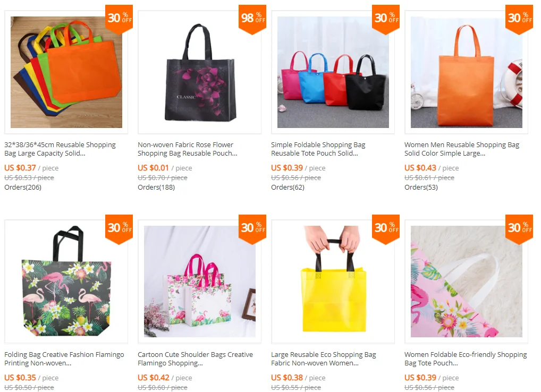Viewport: 541px width, 392px height.
Task: Open '32*38/36*45cm Reusable Shopping Bag' title link
Action: [x=60, y=149]
